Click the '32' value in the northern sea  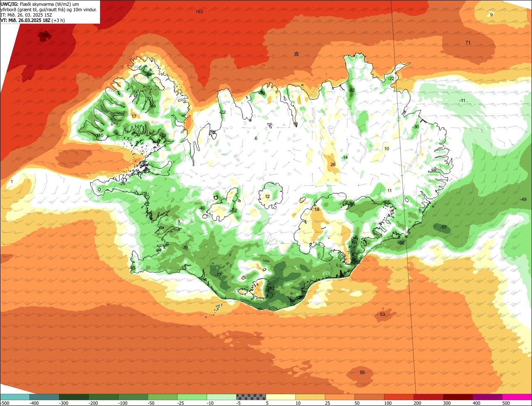coord(296,54)
